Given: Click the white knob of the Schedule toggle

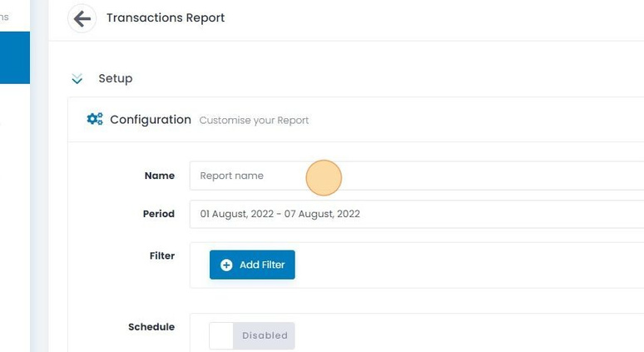Looking at the screenshot, I should (221, 335).
